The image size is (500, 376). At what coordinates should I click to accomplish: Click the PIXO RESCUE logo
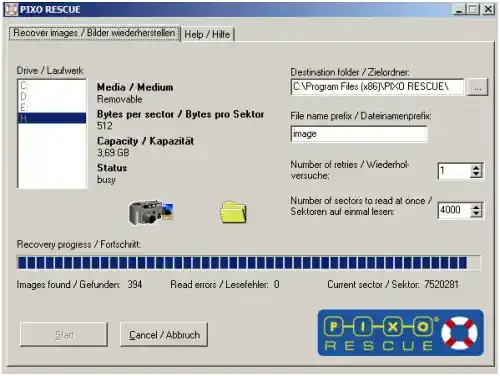401,333
